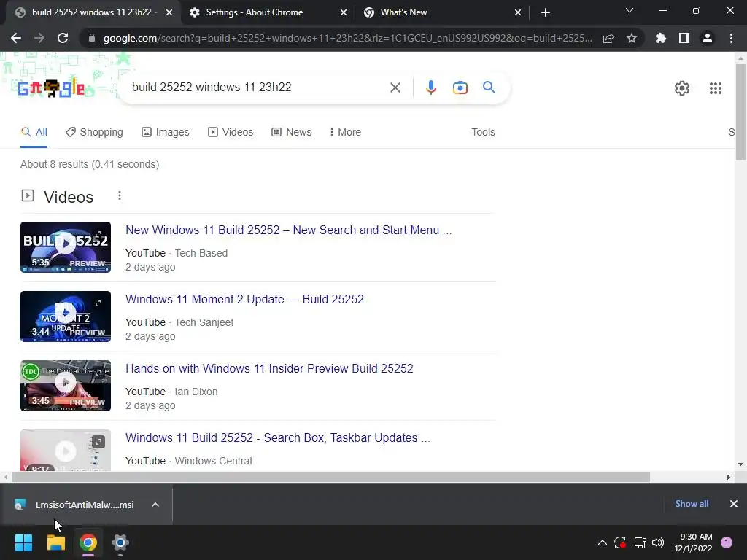Expand download item options chevron
Viewport: 747px width, 560px height.
pyautogui.click(x=155, y=505)
